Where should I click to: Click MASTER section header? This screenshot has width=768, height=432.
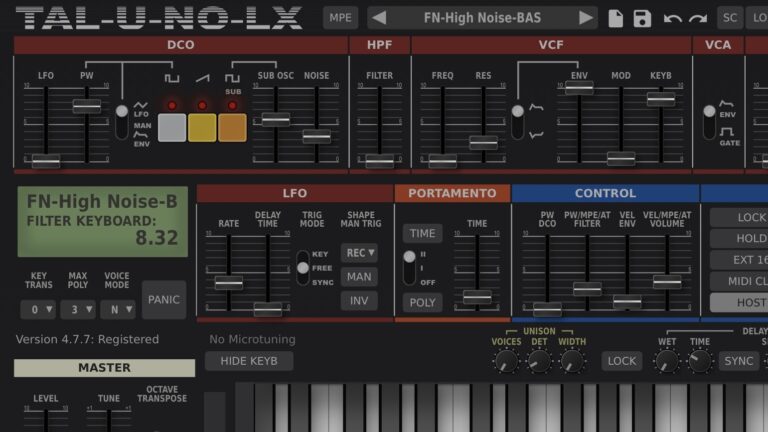pos(104,368)
